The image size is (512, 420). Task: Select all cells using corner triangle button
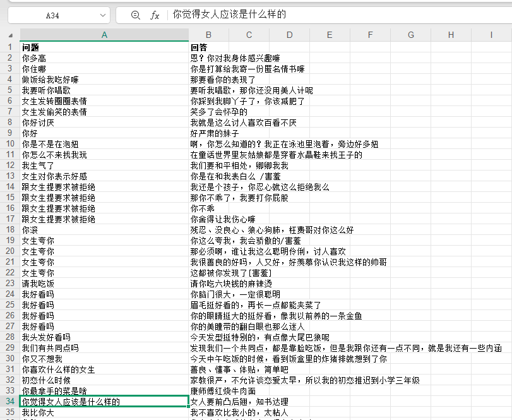coord(10,35)
